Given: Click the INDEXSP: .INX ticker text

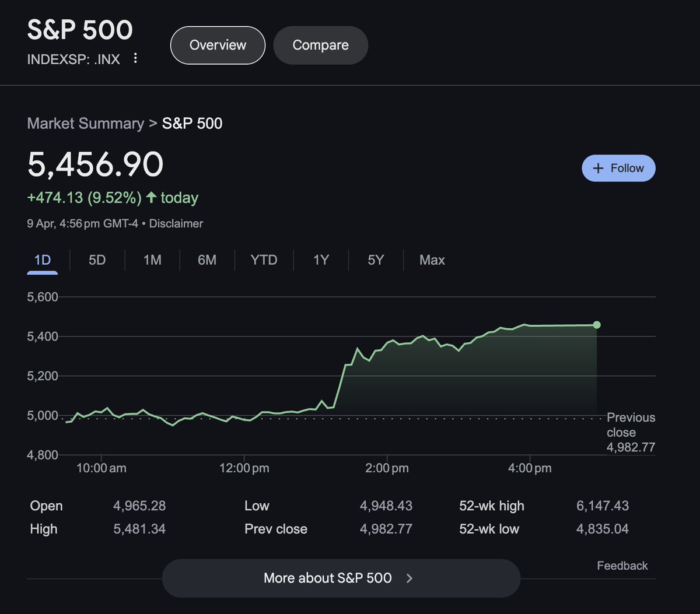Looking at the screenshot, I should 73,59.
